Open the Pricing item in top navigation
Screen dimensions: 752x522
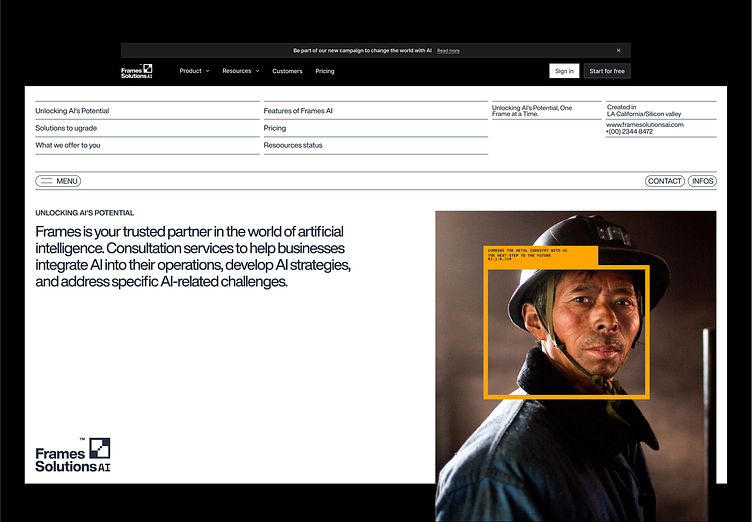tap(325, 71)
